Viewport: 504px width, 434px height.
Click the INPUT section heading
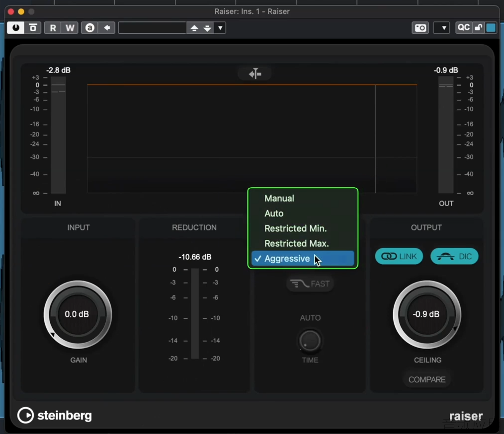pos(79,227)
